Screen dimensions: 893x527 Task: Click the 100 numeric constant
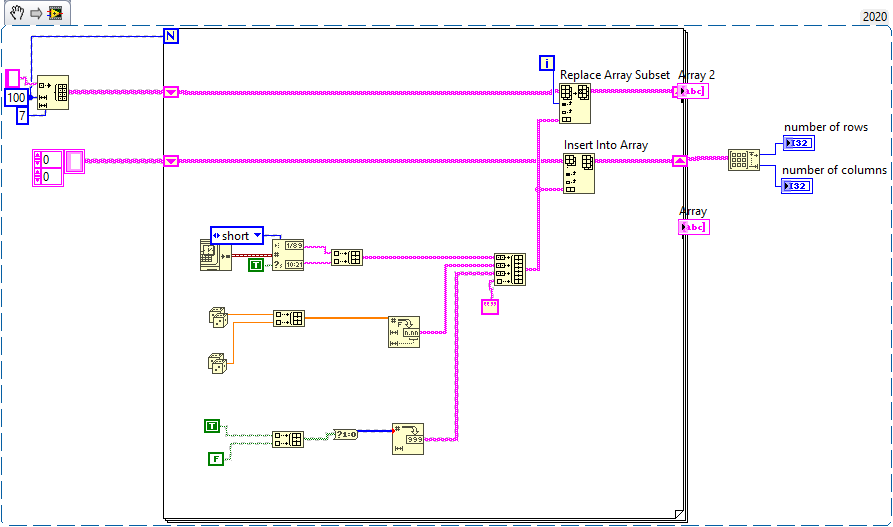(16, 97)
